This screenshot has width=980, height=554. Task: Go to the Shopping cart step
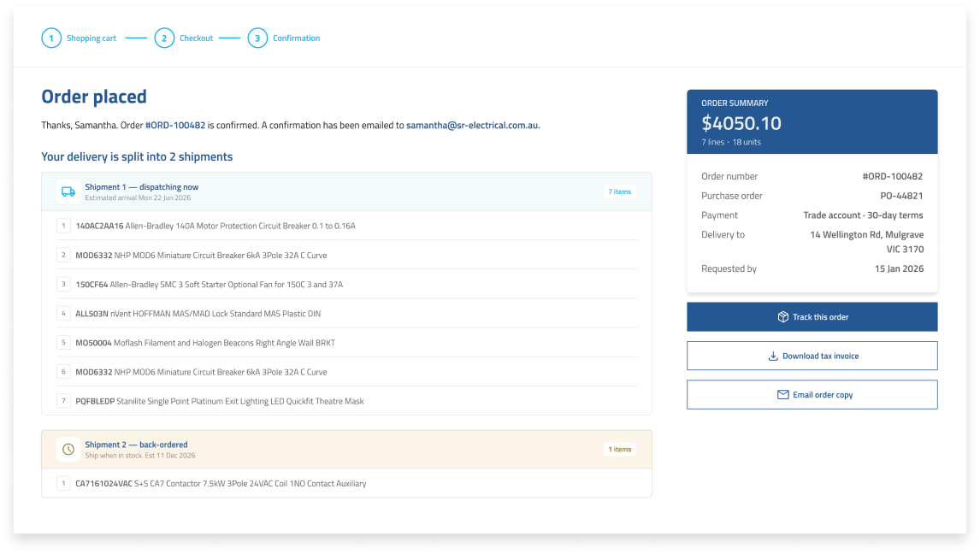pos(92,38)
